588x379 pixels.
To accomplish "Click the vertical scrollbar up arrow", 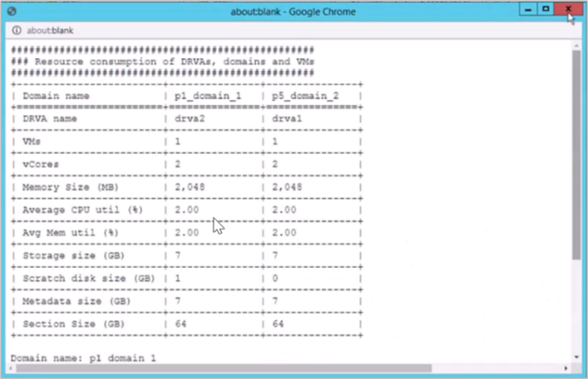I will (x=576, y=45).
